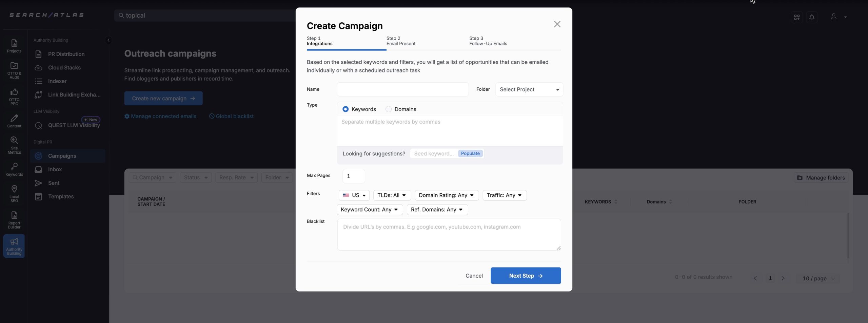Go to the Site Metrics icon
The image size is (868, 323).
[x=14, y=145]
